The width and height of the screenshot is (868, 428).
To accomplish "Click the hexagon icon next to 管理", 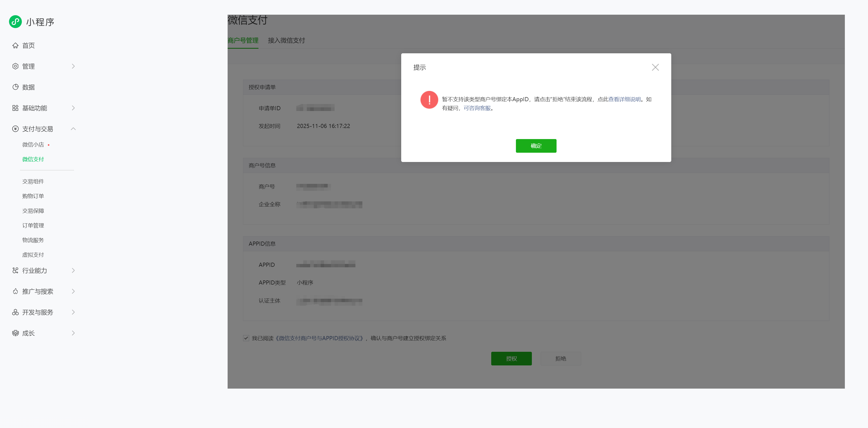I will click(x=15, y=66).
